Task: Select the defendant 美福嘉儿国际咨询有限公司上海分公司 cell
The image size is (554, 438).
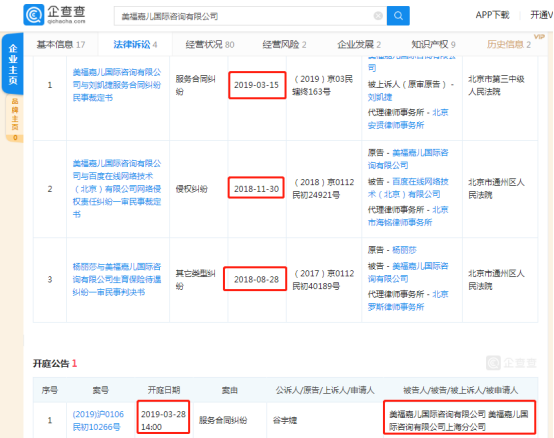Action: 459,420
